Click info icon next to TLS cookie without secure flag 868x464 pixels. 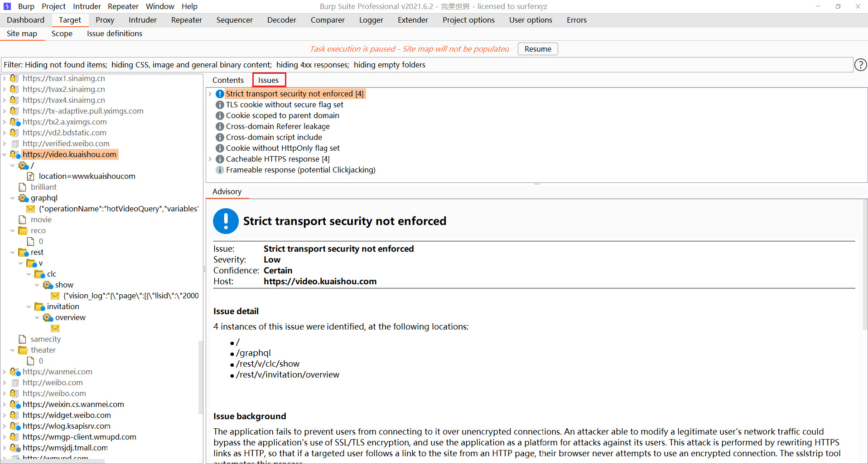click(x=220, y=105)
